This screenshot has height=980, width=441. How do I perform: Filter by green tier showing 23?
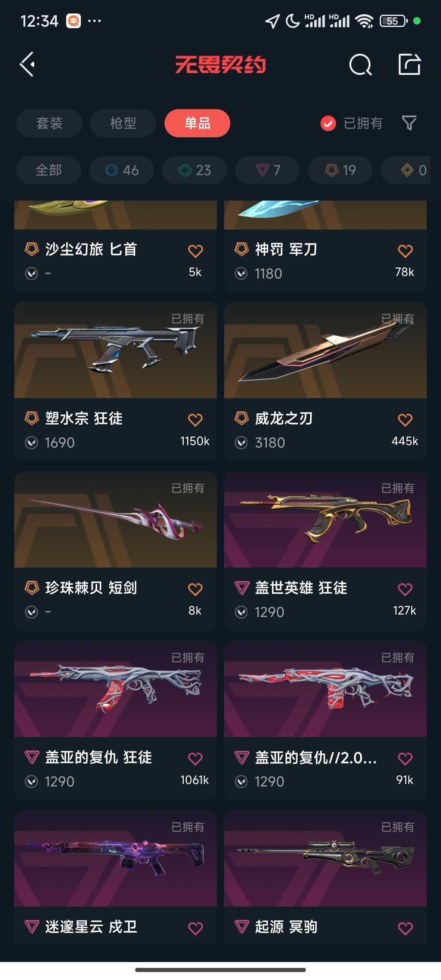click(194, 170)
